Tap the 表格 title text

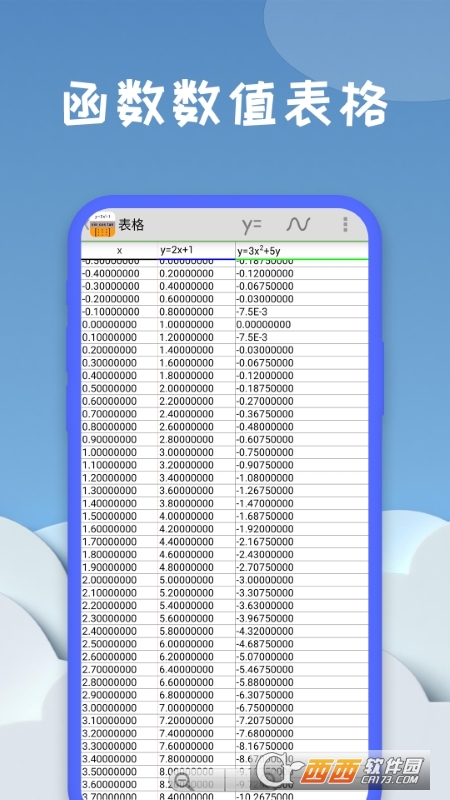click(x=132, y=224)
